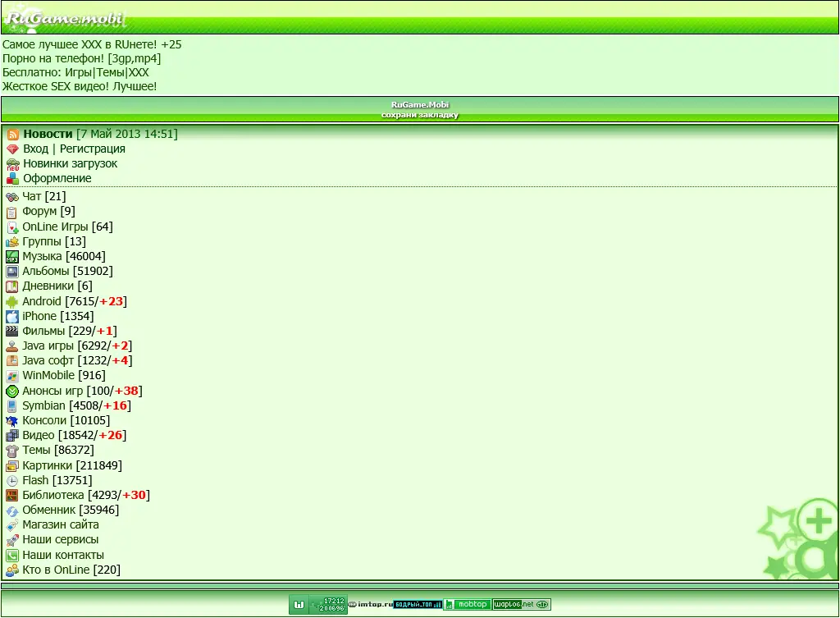
Task: Click the Apple icon beside iPhone
Action: pyautogui.click(x=11, y=317)
